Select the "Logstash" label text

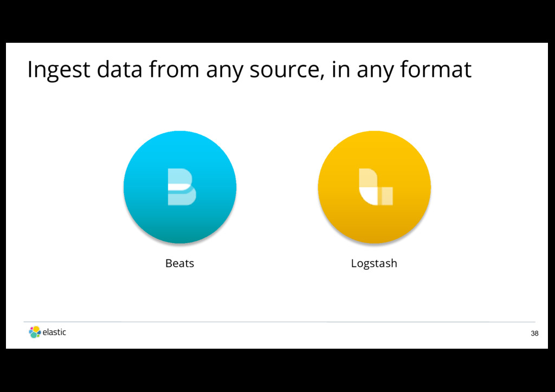374,264
